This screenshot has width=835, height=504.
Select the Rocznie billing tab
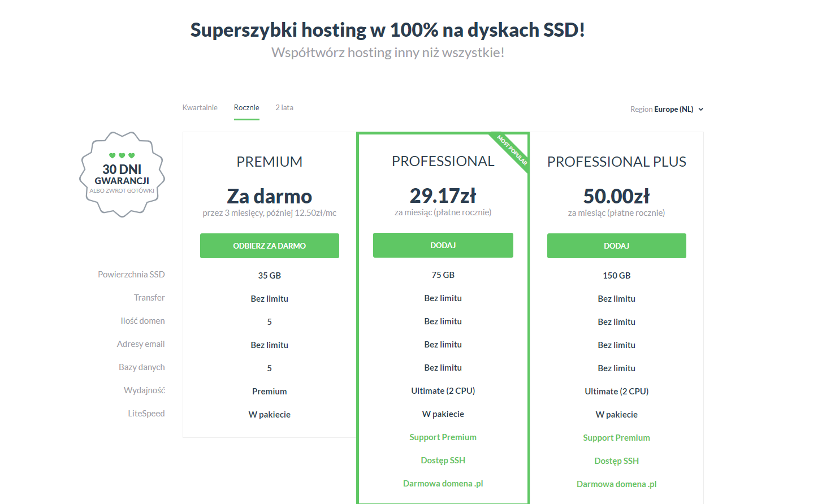pyautogui.click(x=246, y=107)
